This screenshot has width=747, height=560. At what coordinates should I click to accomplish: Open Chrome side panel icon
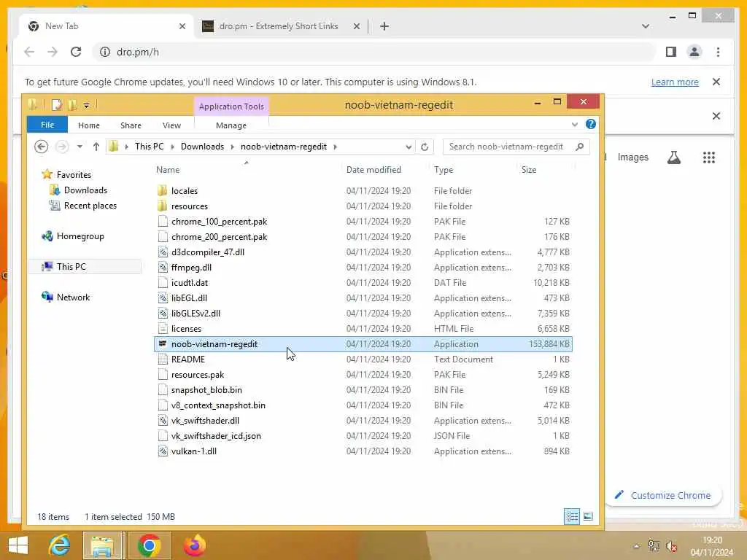tap(671, 52)
